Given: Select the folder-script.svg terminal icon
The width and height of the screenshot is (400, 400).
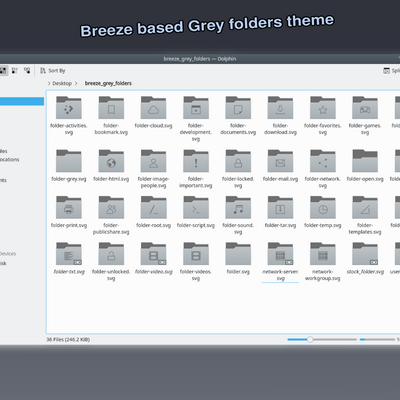Looking at the screenshot, I should tap(196, 207).
